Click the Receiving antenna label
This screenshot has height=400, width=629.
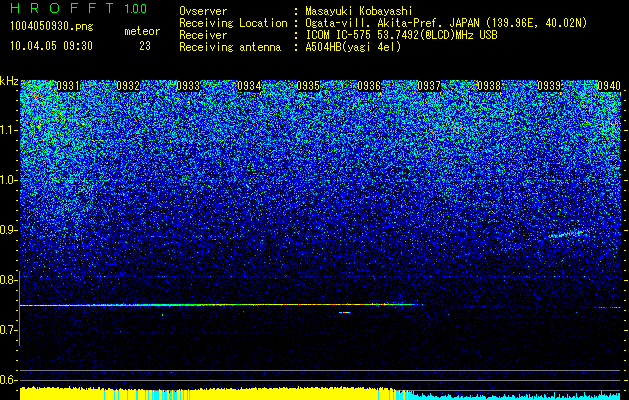[230, 47]
